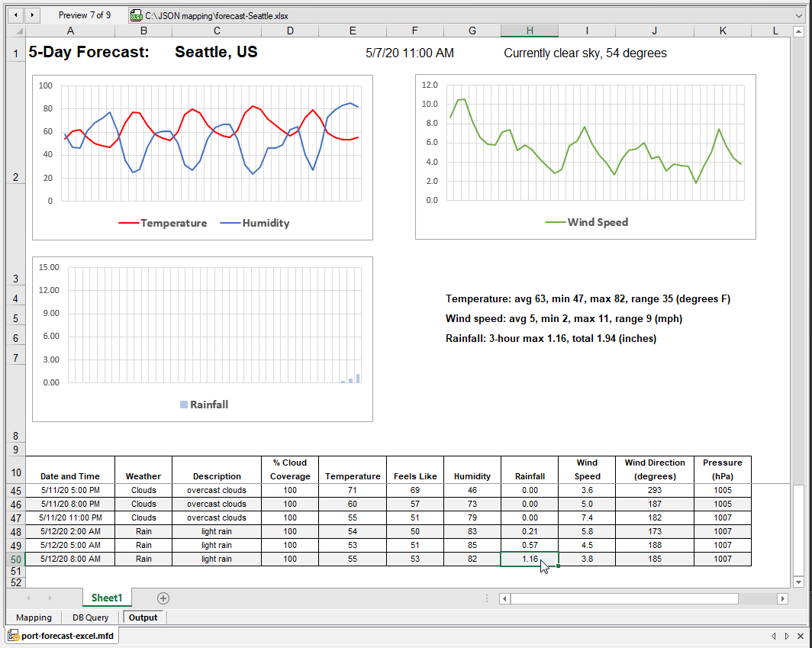This screenshot has height=648, width=812.
Task: Select the Output tab
Action: [x=142, y=617]
